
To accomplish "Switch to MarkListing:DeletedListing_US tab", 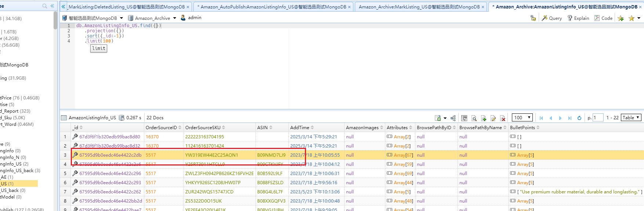I will pyautogui.click(x=127, y=7).
